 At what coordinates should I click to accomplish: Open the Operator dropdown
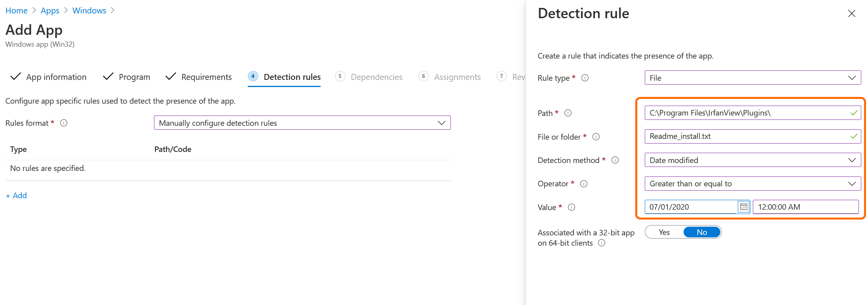coord(752,184)
